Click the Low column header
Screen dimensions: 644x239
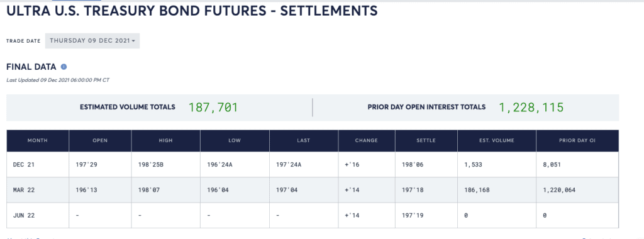(235, 140)
